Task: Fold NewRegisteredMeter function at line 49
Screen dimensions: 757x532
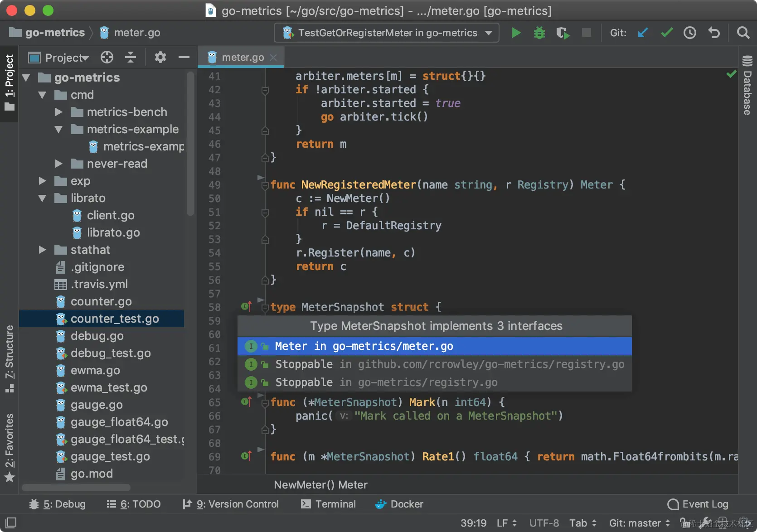Action: [265, 185]
